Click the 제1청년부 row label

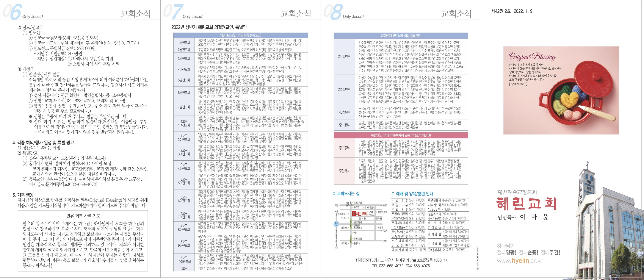point(344,57)
